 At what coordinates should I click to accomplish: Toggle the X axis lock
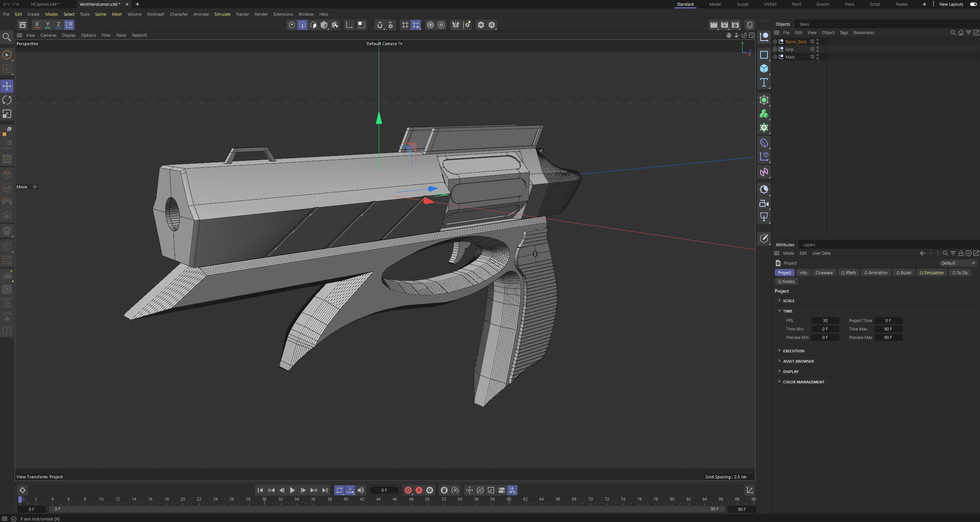tap(37, 25)
